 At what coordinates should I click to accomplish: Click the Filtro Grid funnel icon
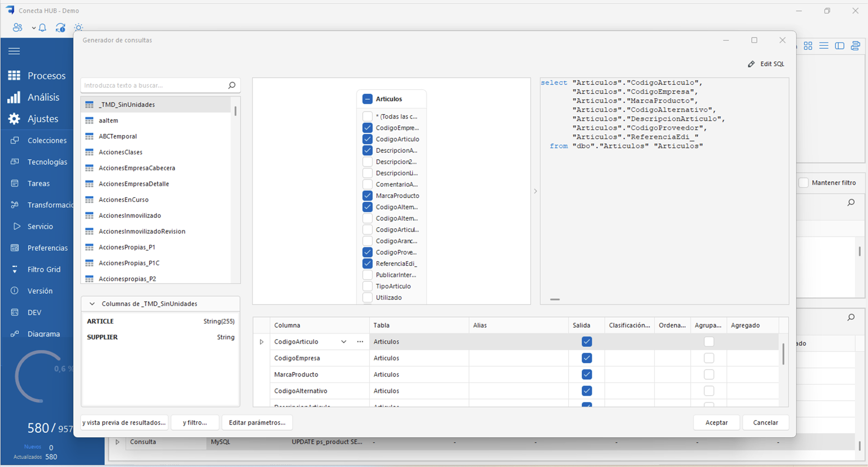click(15, 270)
